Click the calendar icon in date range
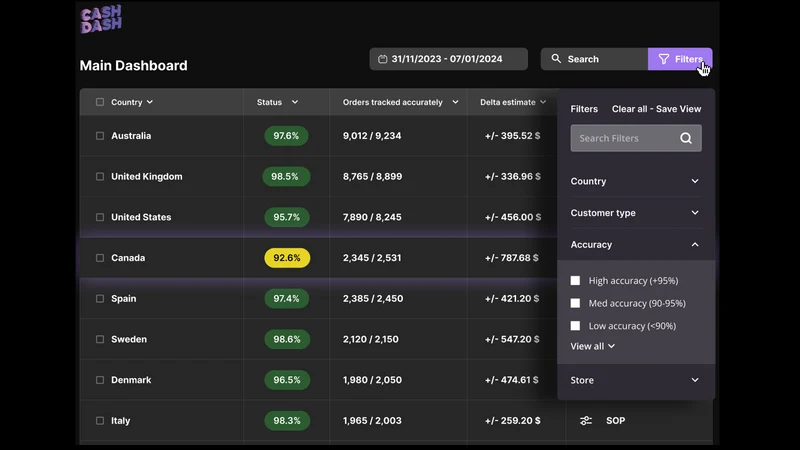 coord(383,59)
